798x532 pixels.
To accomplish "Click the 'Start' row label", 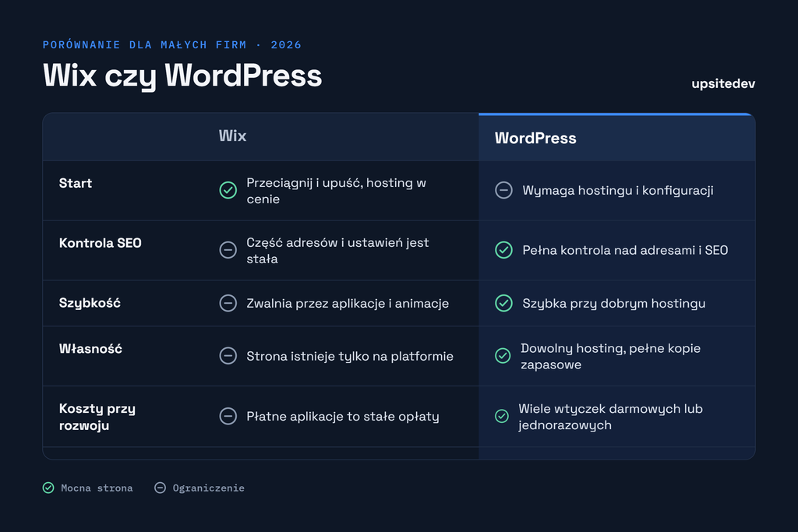I will pyautogui.click(x=76, y=183).
